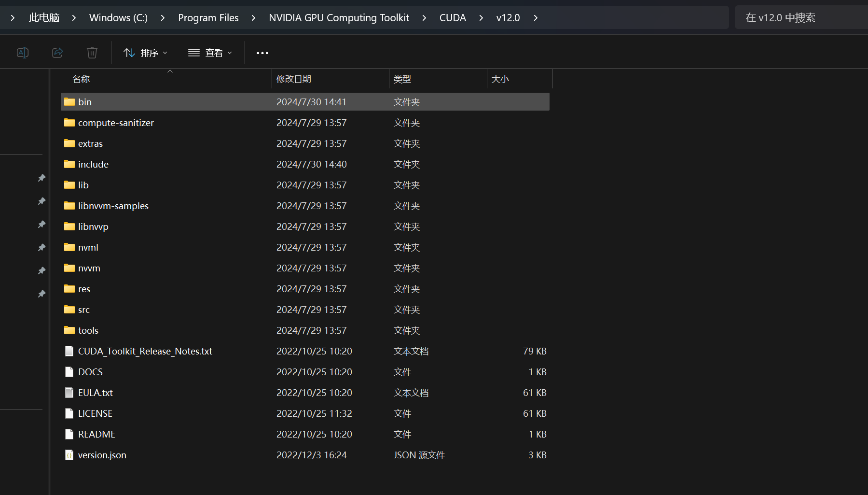The height and width of the screenshot is (495, 868).
Task: Click the Share toolbar icon
Action: pyautogui.click(x=57, y=53)
